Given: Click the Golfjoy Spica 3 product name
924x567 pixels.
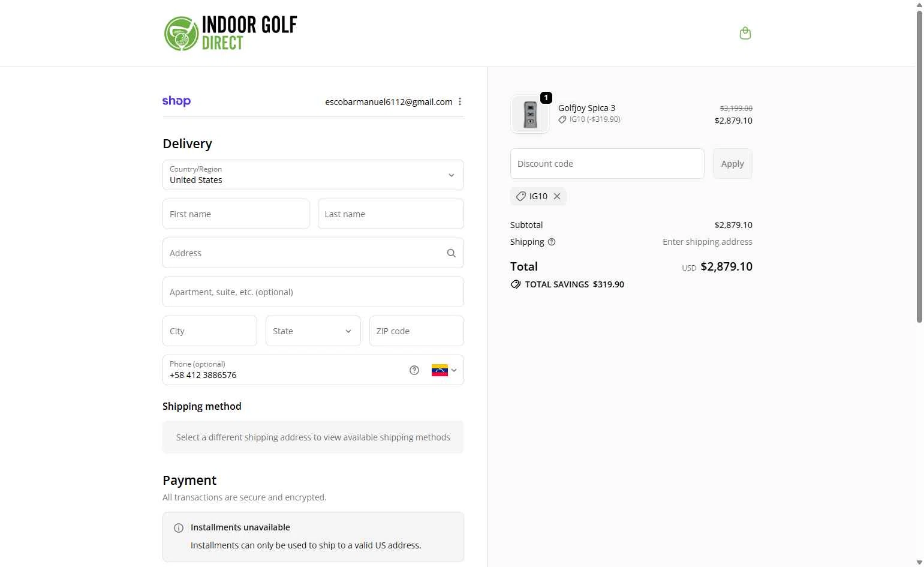Looking at the screenshot, I should [586, 108].
